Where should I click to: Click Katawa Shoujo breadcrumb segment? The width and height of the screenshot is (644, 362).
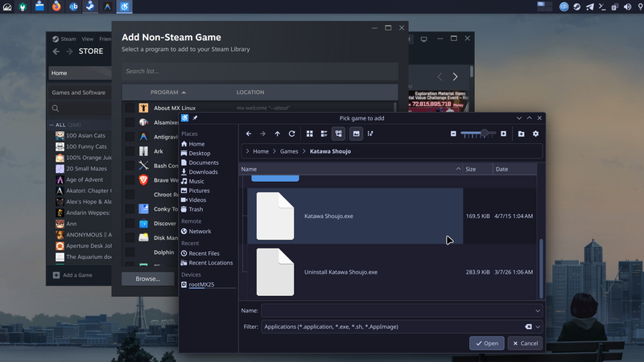coord(330,151)
